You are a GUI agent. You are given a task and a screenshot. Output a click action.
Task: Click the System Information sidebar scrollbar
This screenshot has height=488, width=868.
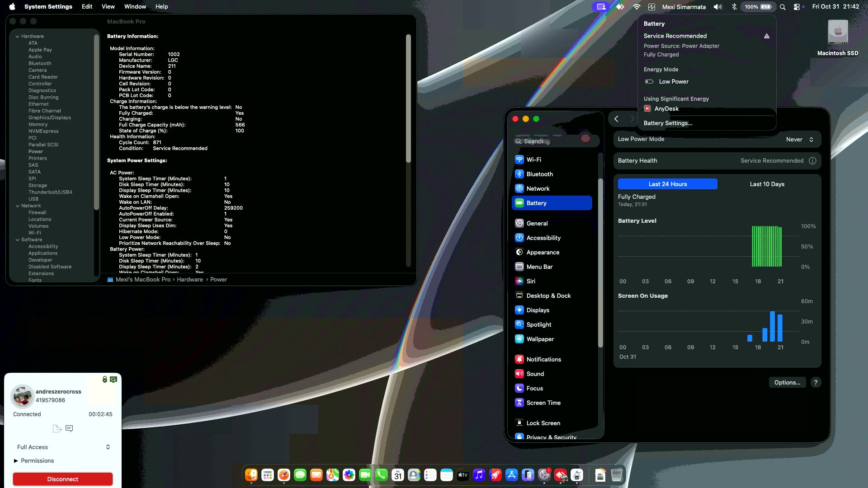(x=96, y=122)
